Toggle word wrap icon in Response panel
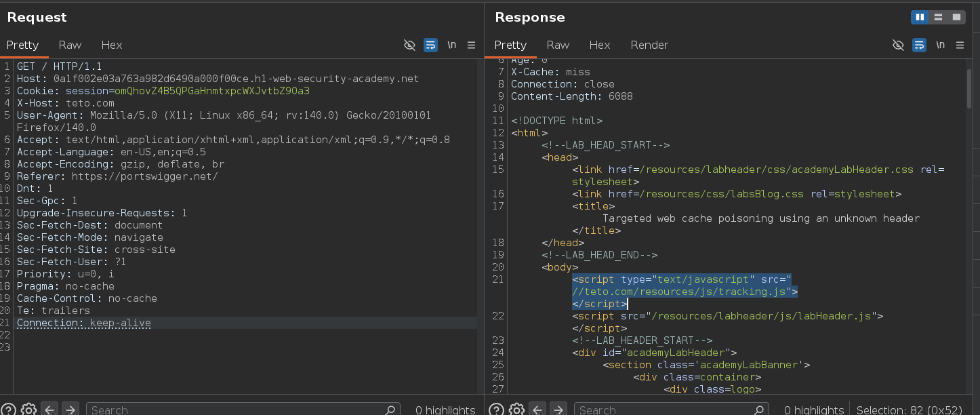Screen dimensions: 980x415 click(919, 45)
